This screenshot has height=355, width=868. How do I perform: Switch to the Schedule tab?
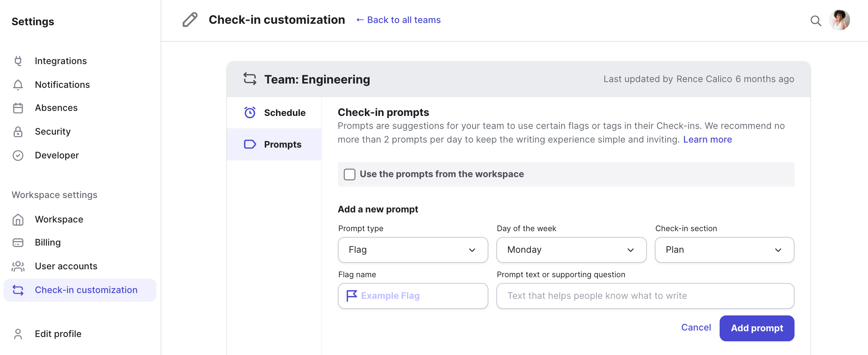tap(274, 113)
